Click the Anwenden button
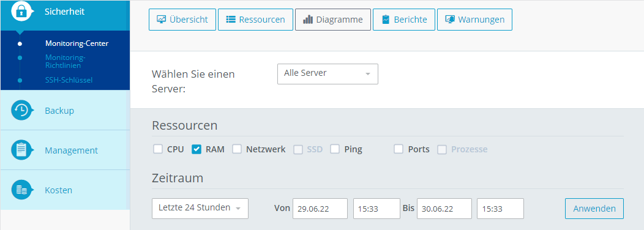644x230 pixels. 594,209
